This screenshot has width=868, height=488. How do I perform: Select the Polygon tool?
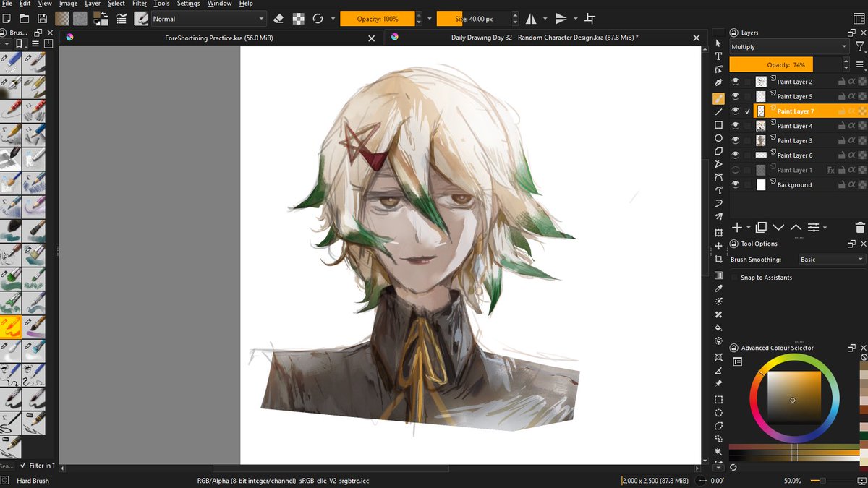click(x=718, y=151)
